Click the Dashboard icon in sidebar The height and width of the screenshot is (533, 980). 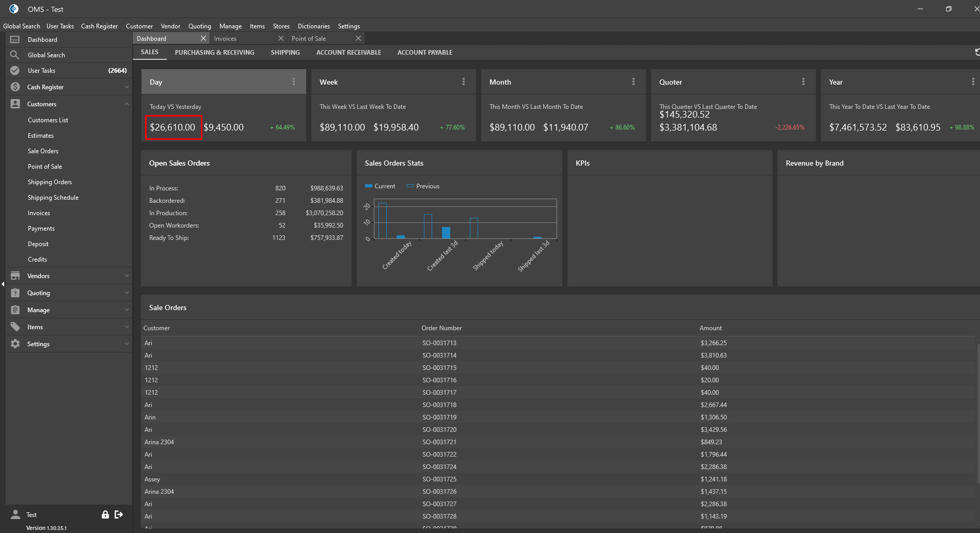click(x=15, y=40)
